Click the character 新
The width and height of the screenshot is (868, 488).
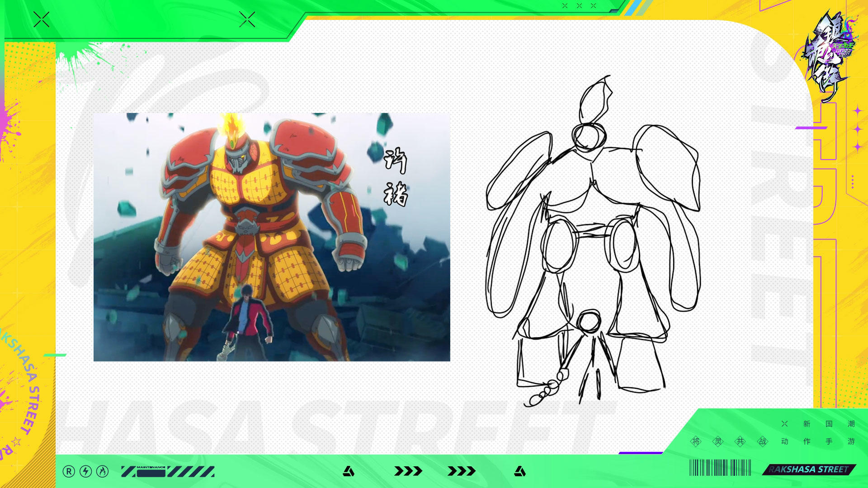807,424
